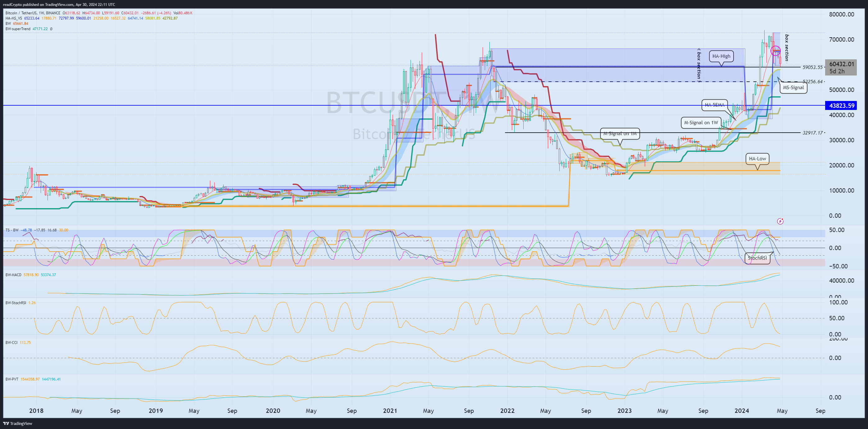This screenshot has width=868, height=429.
Task: Click 2019 on the time axis
Action: click(x=156, y=411)
